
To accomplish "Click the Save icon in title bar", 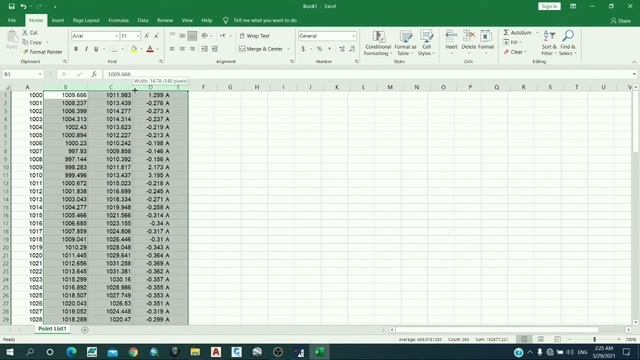I will click(x=11, y=6).
